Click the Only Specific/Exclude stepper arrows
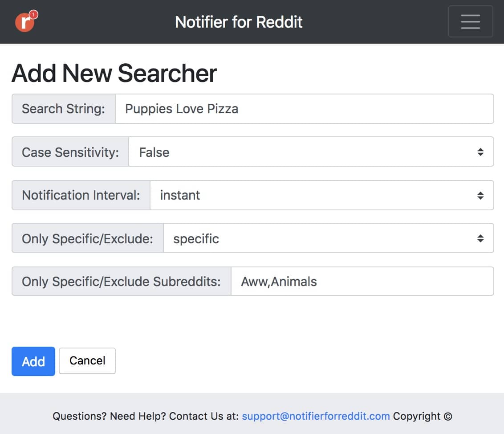Screen dimensions: 504x434 pos(480,238)
